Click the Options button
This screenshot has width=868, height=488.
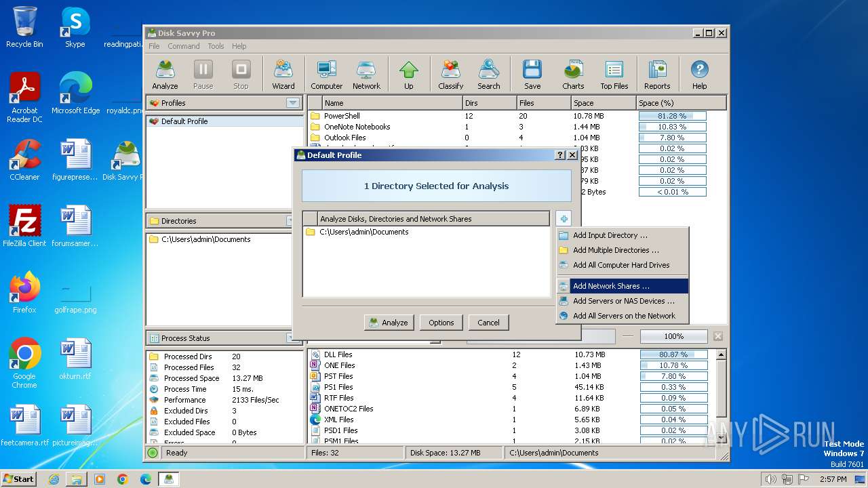[x=441, y=323]
